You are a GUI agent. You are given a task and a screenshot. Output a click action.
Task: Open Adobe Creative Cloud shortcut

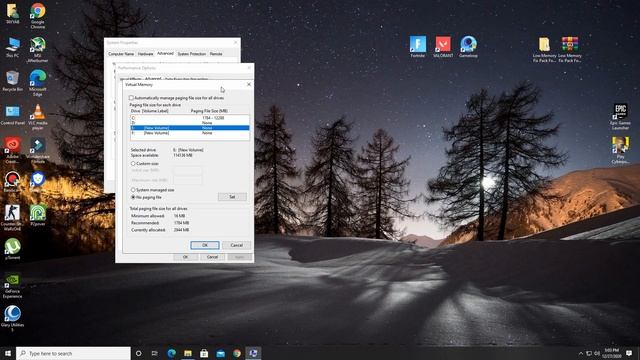point(13,150)
